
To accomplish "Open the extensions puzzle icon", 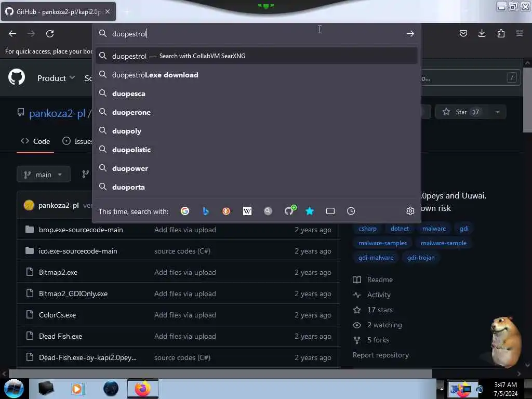I will (501, 33).
